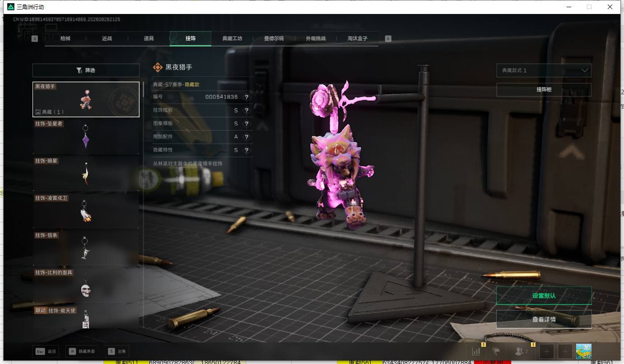Select the 挂饰 tab
Screen dimensions: 624x364
click(x=191, y=39)
